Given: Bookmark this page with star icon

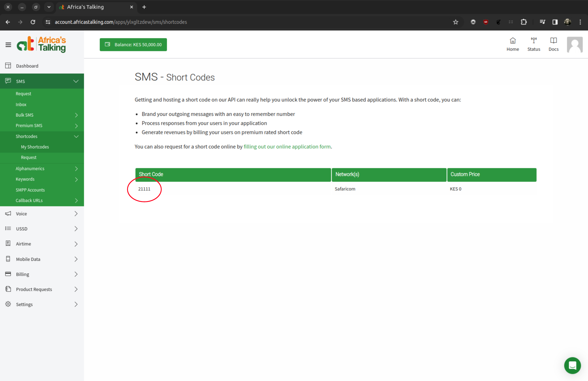Looking at the screenshot, I should coord(456,22).
